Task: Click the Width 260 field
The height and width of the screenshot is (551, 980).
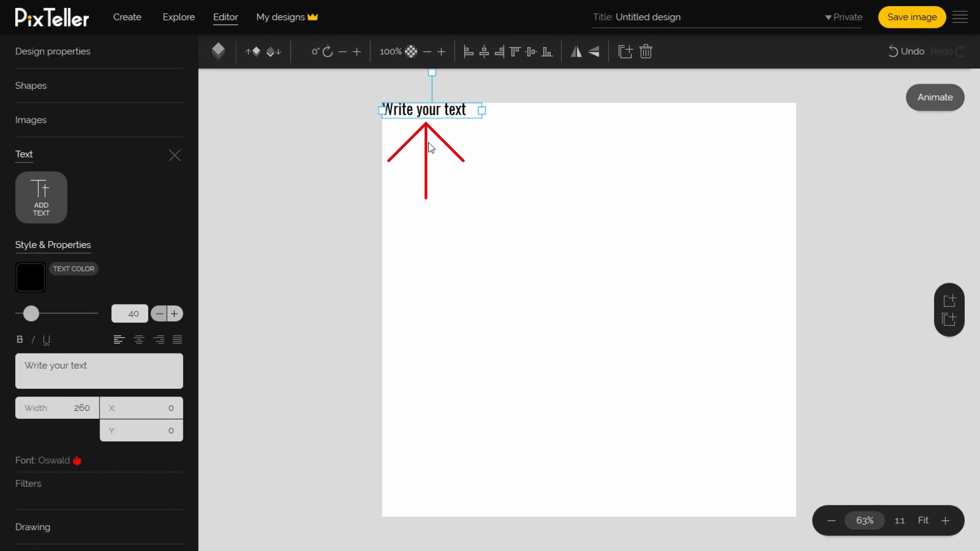Action: (x=57, y=408)
